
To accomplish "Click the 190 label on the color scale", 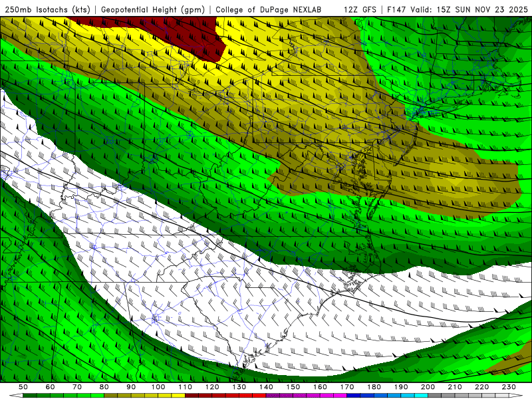I will click(x=401, y=387).
